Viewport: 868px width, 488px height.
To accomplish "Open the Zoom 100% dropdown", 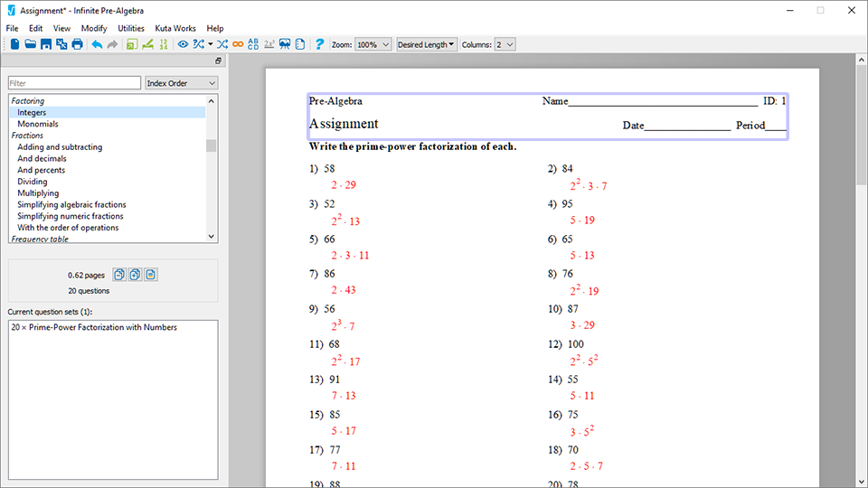I will (x=373, y=44).
